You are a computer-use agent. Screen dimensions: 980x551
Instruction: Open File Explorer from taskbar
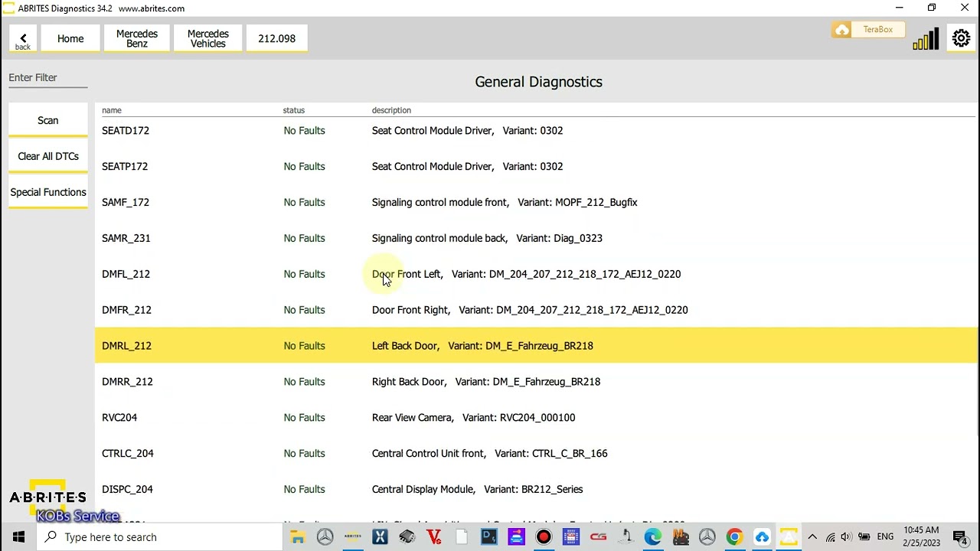point(298,537)
